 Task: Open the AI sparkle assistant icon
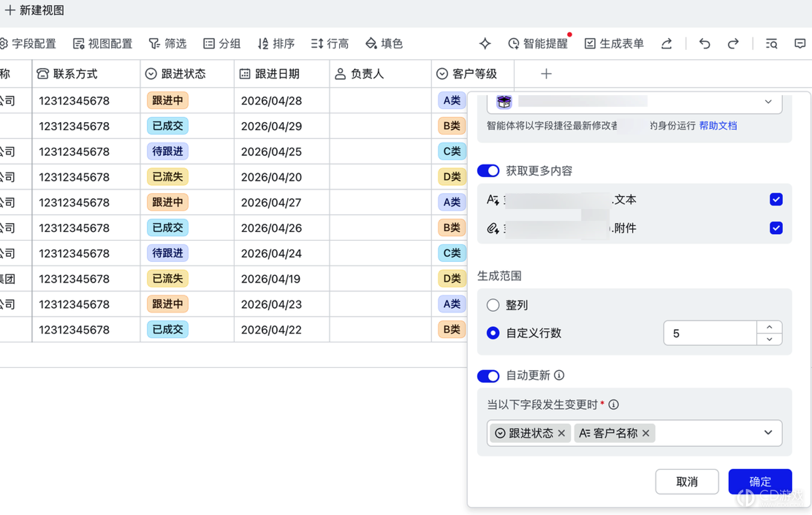[x=485, y=44]
